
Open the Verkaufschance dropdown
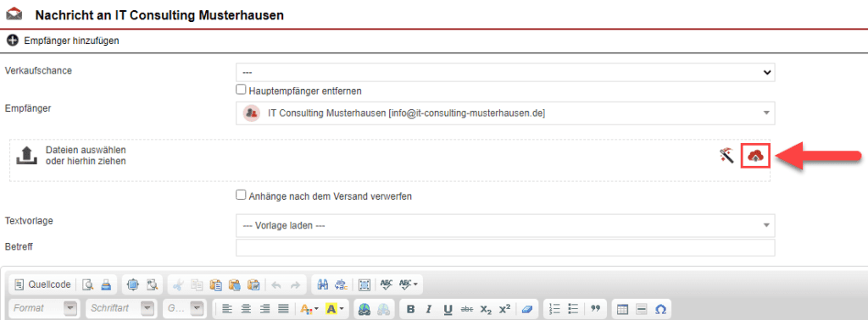(505, 73)
